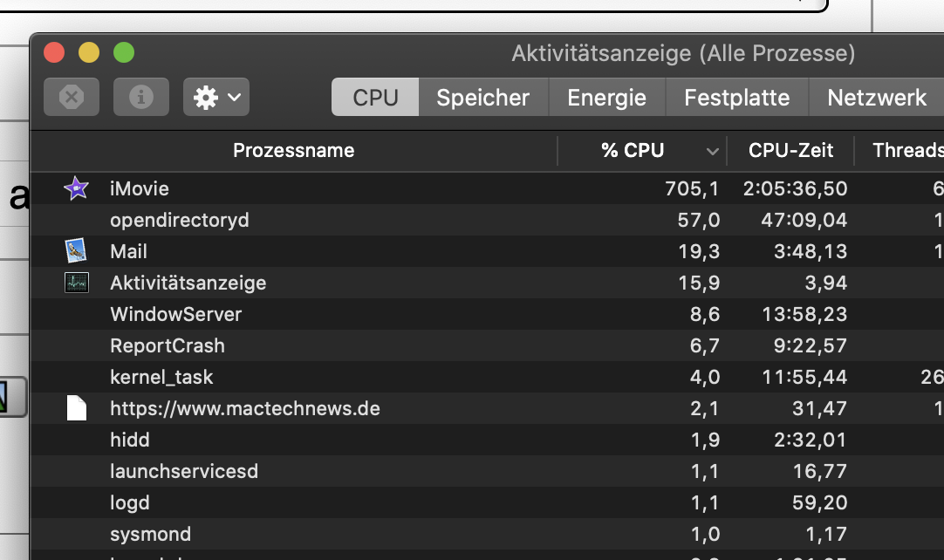The height and width of the screenshot is (560, 944).
Task: Open the gear actions dropdown menu
Action: point(216,97)
